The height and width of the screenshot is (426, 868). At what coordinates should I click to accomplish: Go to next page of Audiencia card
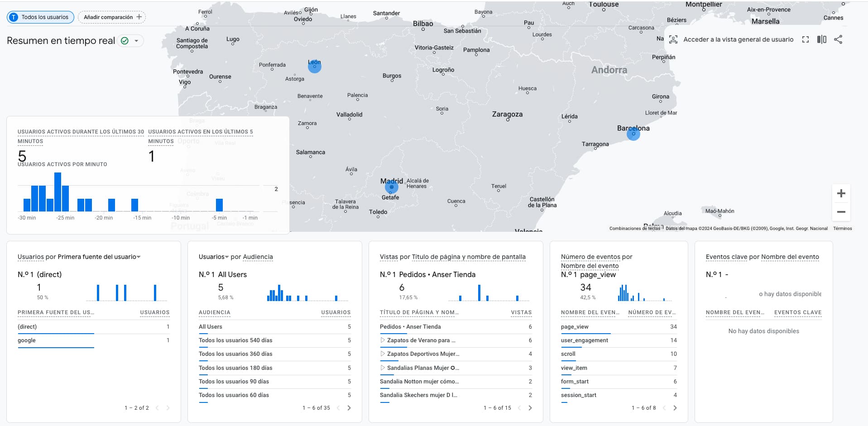coord(349,408)
